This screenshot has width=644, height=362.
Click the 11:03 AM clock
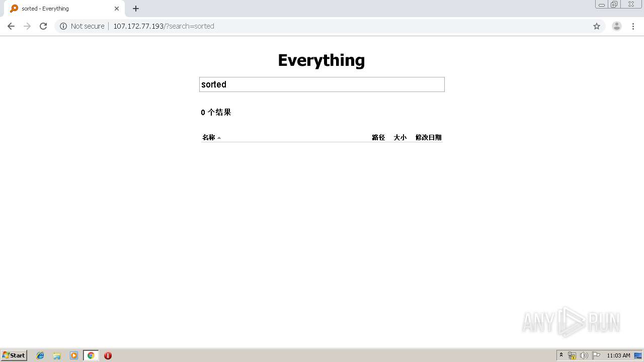[x=618, y=355]
